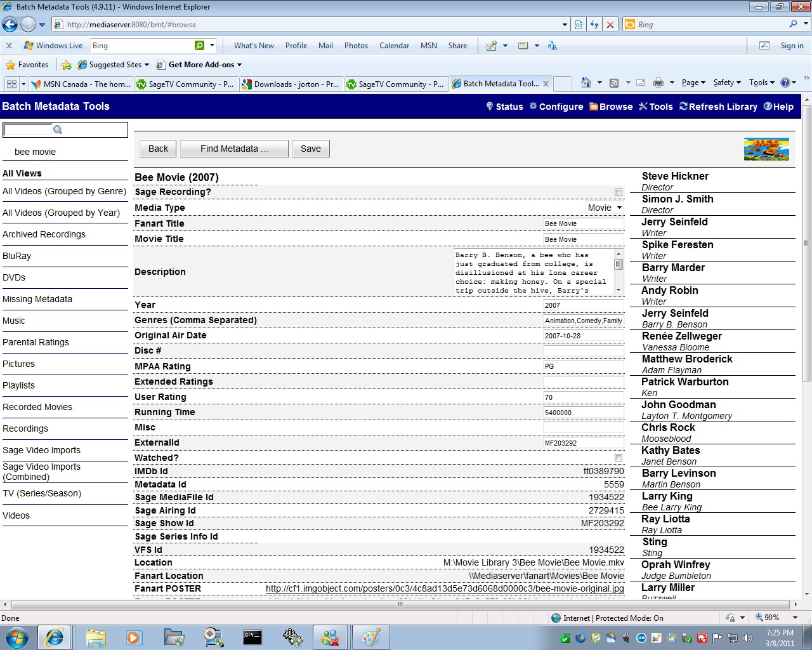Click the horizontal scrollbar at page bottom
The image size is (812, 650).
coord(401,604)
